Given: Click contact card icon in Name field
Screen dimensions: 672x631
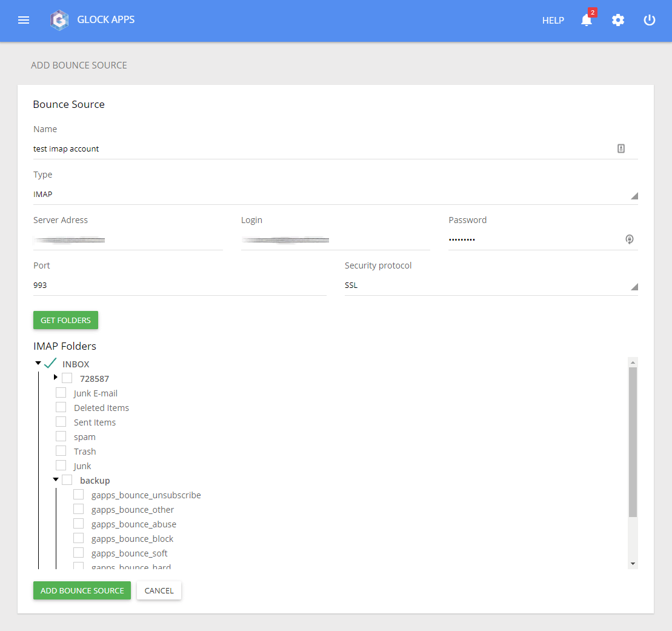Looking at the screenshot, I should (621, 149).
